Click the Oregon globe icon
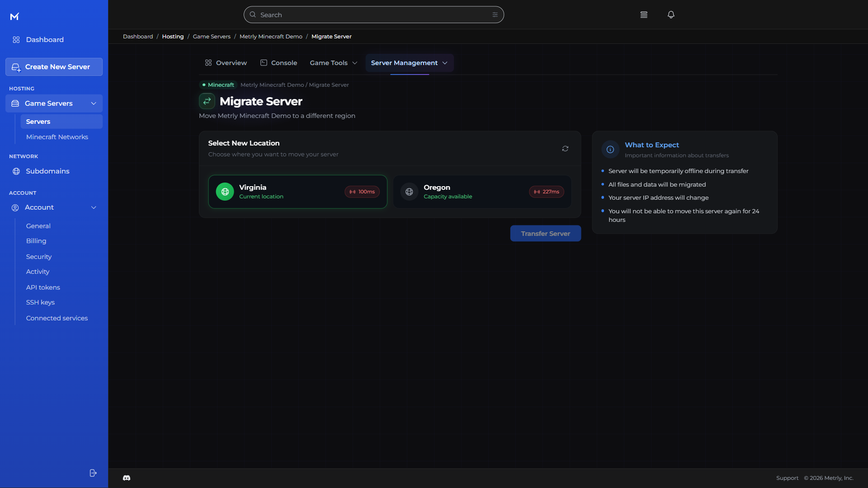The width and height of the screenshot is (868, 488). (409, 192)
